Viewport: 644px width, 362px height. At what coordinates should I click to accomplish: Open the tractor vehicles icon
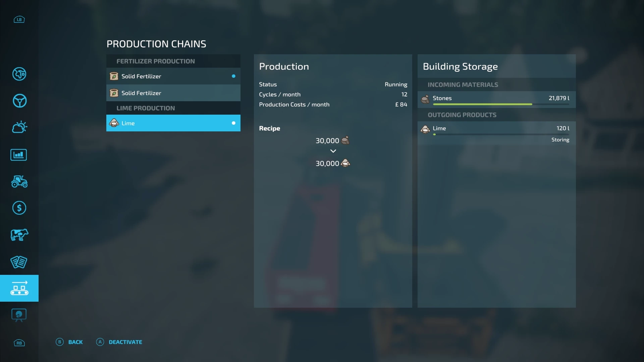pyautogui.click(x=19, y=181)
